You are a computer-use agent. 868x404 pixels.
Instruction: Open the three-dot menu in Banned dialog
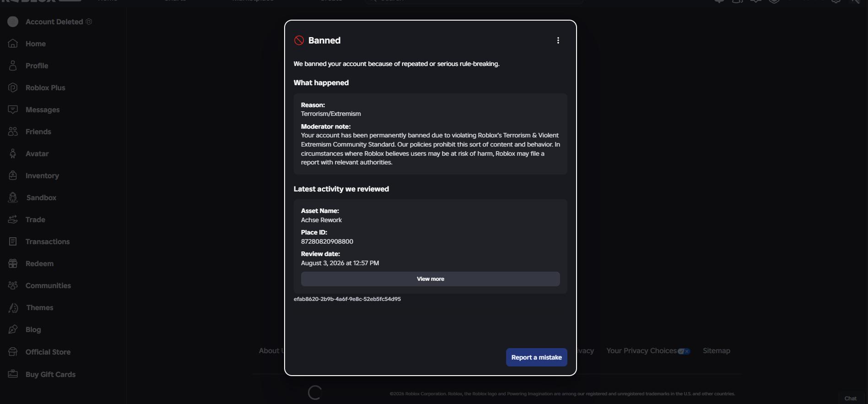[x=558, y=40]
